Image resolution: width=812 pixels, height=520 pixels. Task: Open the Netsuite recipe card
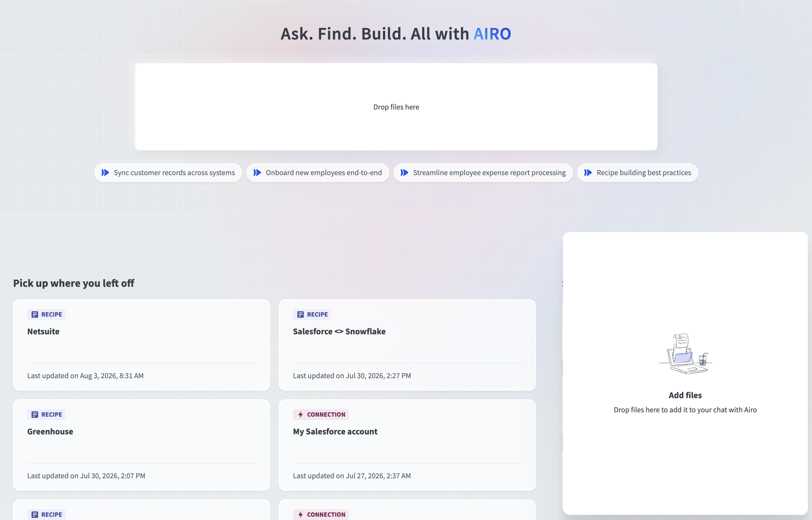(141, 345)
